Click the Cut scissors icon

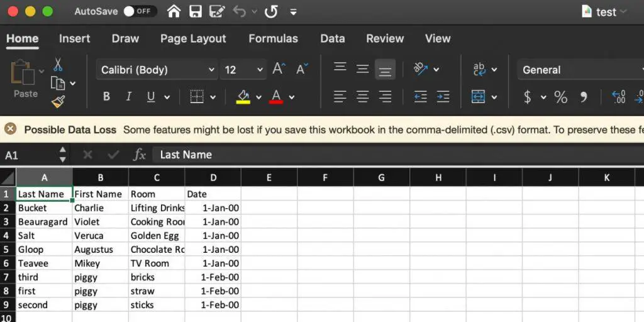coord(58,65)
